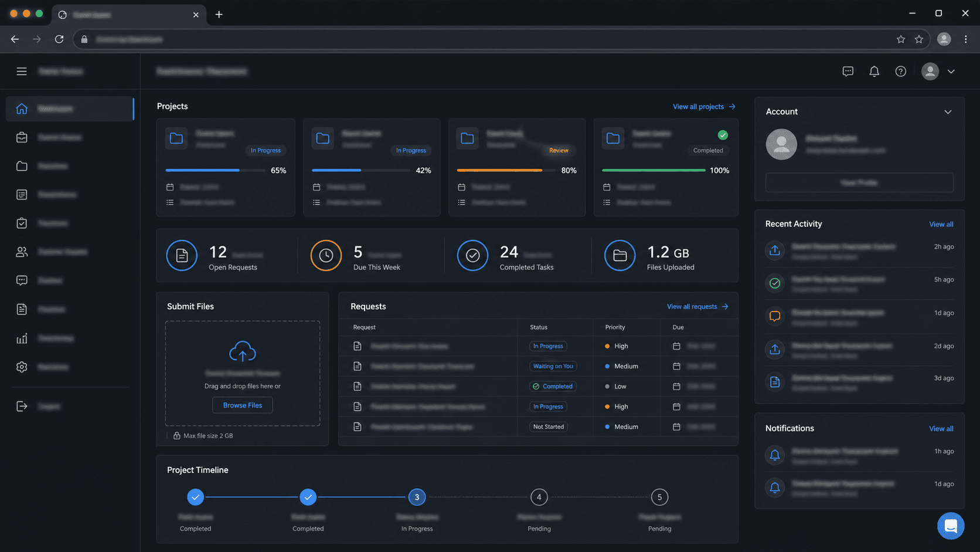Click the Completed Tasks checkmark circle icon
Image resolution: width=980 pixels, height=552 pixels.
click(x=472, y=255)
